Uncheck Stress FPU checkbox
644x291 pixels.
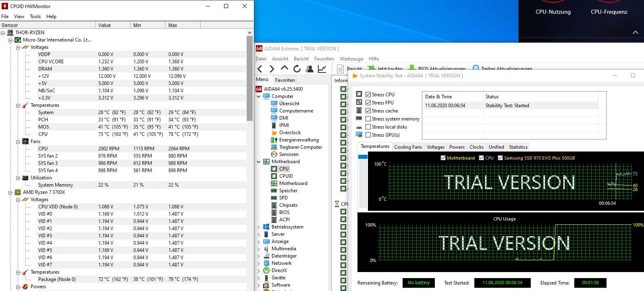pos(368,103)
